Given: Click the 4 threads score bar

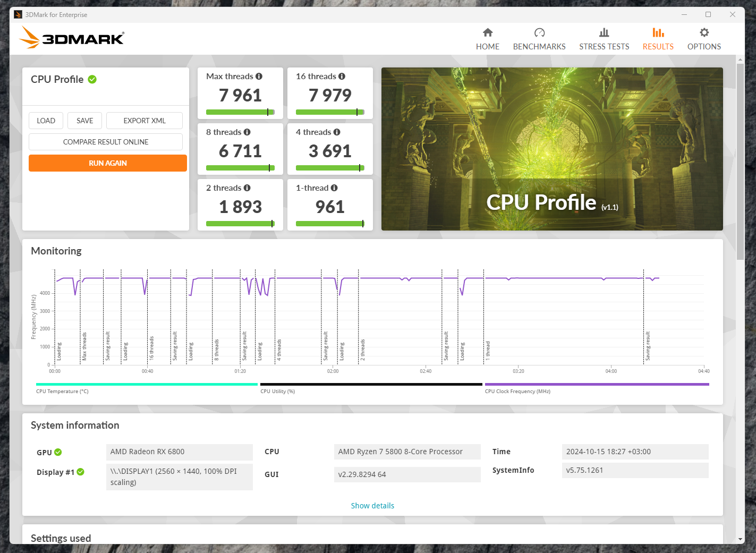Looking at the screenshot, I should tap(330, 168).
